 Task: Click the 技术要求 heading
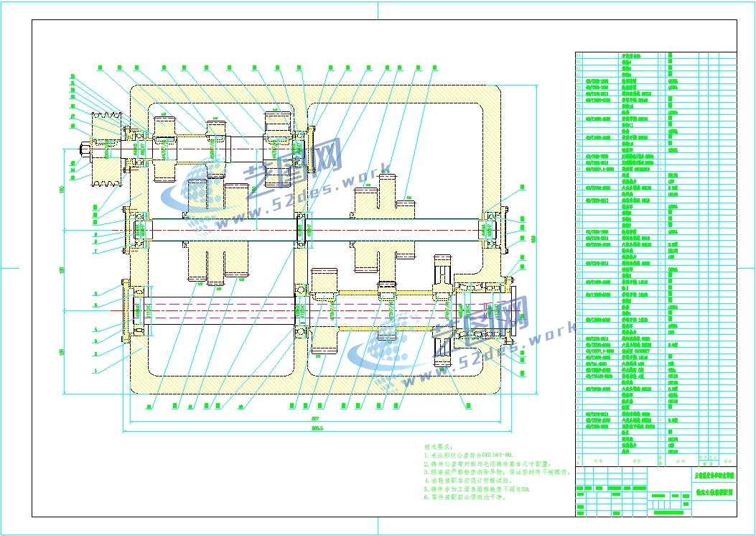[x=437, y=447]
